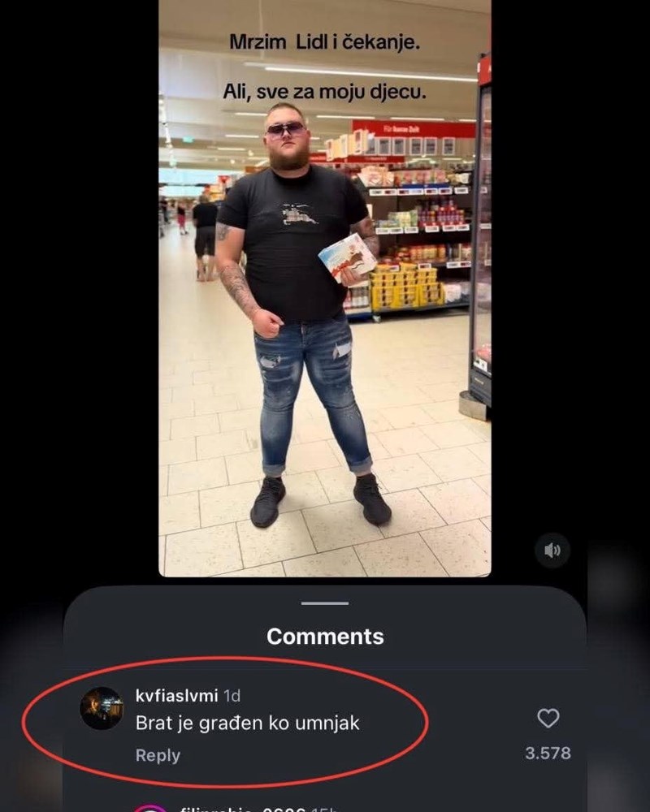This screenshot has height=812, width=650.
Task: Tap the "Ali, sve za moju djecu." caption
Action: 324,92
